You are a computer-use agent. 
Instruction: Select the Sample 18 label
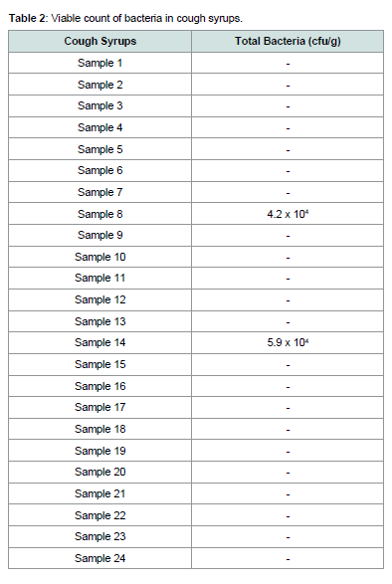(99, 429)
